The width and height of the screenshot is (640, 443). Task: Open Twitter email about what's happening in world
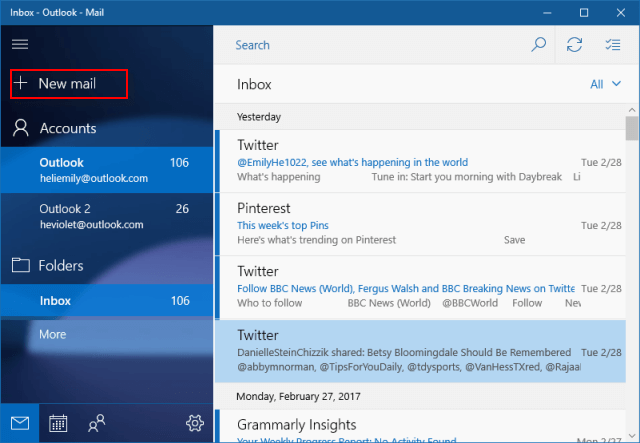420,161
